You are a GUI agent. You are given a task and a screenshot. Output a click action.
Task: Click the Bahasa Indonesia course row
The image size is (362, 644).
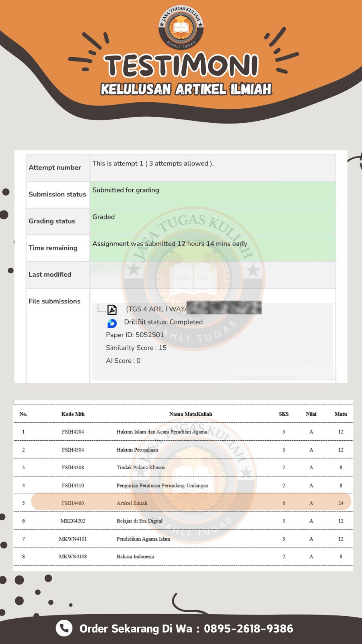tap(183, 557)
